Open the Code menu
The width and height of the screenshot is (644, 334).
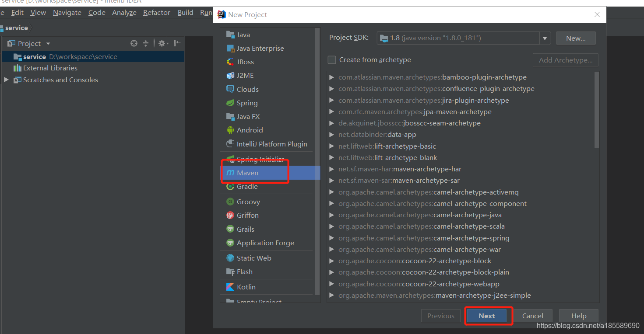coord(97,12)
